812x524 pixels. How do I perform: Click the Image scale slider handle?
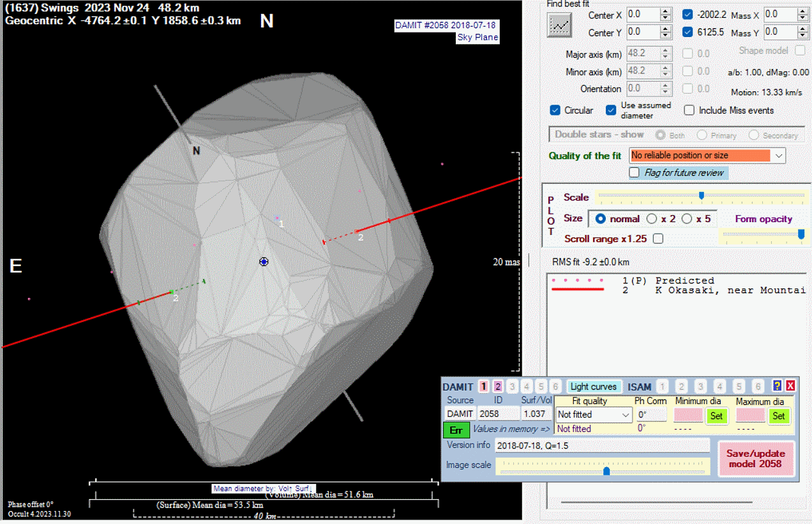[x=606, y=471]
